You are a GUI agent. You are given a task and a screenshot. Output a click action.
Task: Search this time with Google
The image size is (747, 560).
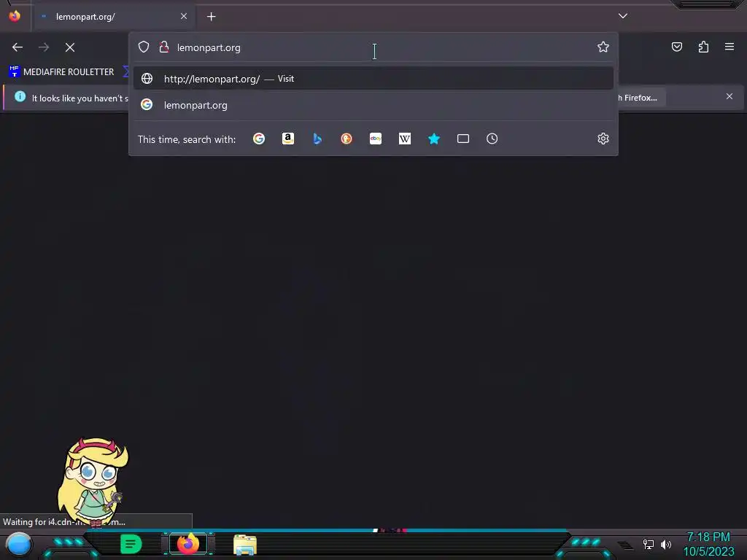(259, 139)
